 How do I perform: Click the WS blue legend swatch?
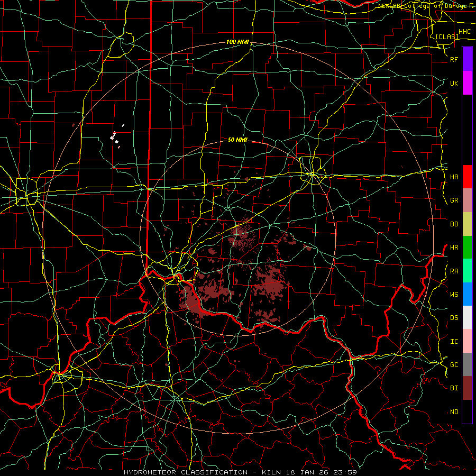(x=467, y=294)
